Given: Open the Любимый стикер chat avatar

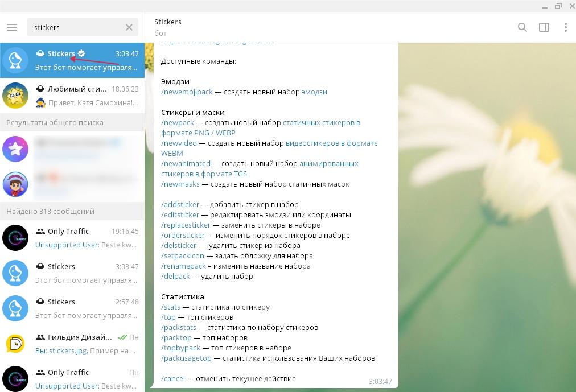Looking at the screenshot, I should [15, 96].
